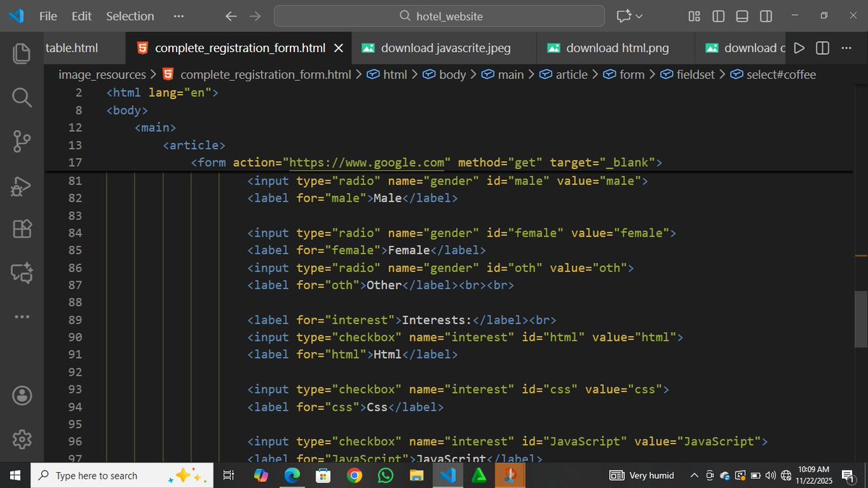Expand the chat dropdown chevron in title bar
This screenshot has width=868, height=488.
639,16
